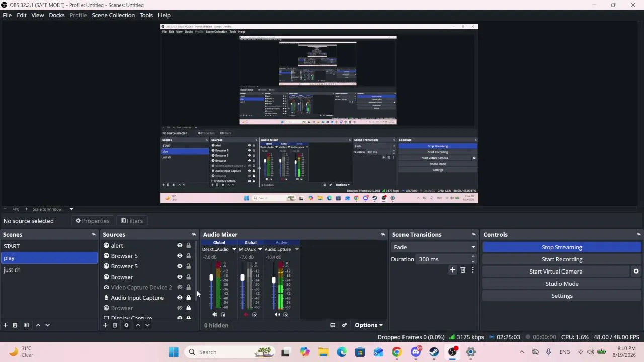Viewport: 644px width, 362px height.
Task: Expand the Mic/Aux channel dropdown
Action: coord(260,249)
